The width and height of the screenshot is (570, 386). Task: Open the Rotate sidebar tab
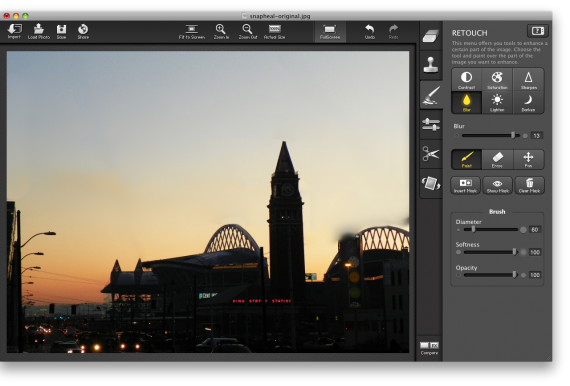(x=431, y=183)
